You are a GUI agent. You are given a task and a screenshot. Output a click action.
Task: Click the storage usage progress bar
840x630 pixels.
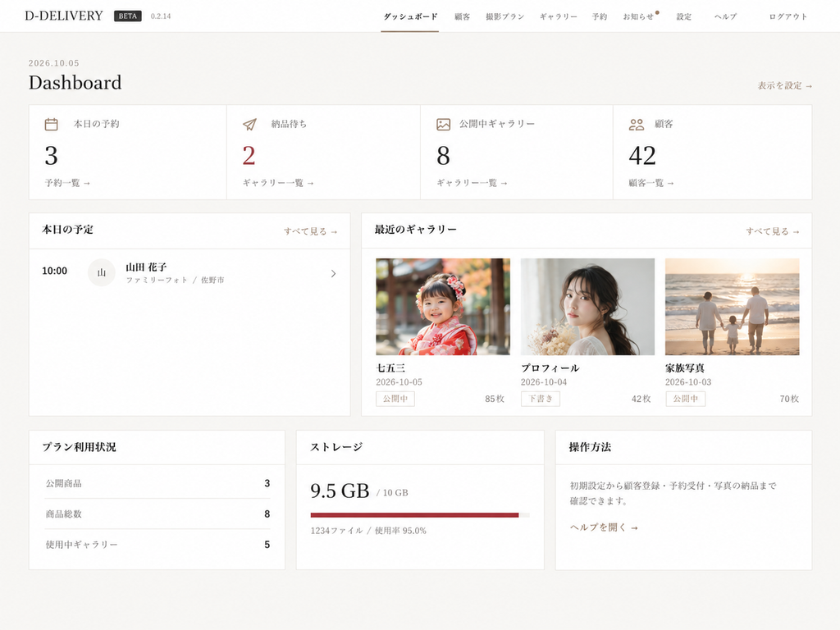pos(420,515)
